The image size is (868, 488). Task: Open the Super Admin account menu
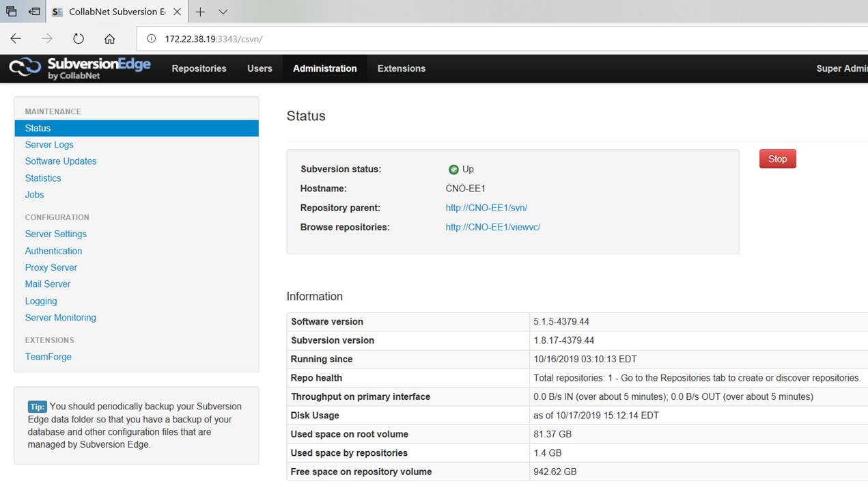(842, 68)
